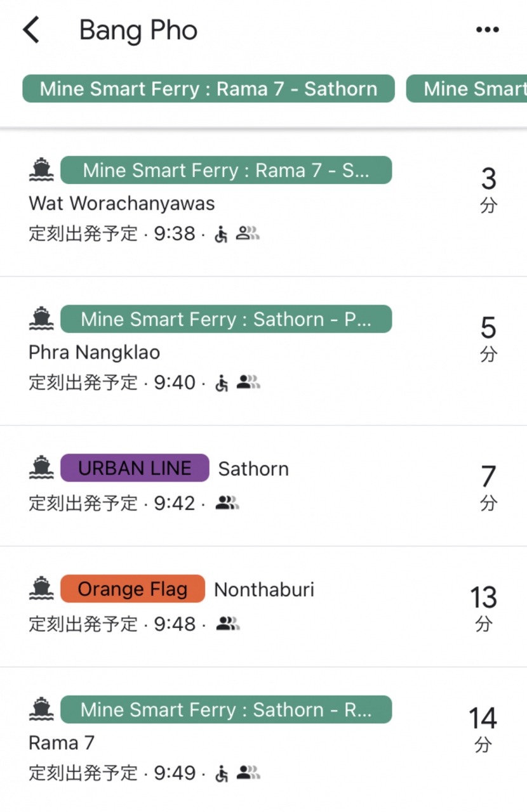
Task: Open the Rama 7 departure at 9:49
Action: click(x=62, y=742)
